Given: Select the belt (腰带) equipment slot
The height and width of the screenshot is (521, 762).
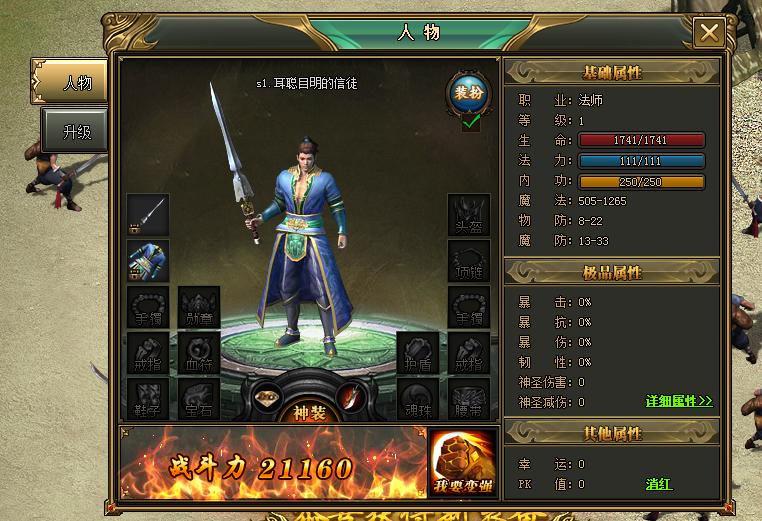Looking at the screenshot, I should pos(468,399).
